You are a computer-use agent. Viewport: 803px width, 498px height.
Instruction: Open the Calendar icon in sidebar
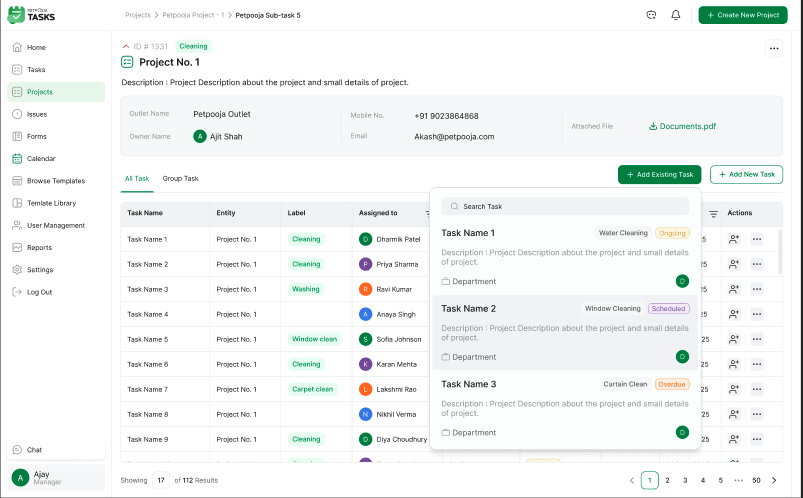click(x=17, y=159)
